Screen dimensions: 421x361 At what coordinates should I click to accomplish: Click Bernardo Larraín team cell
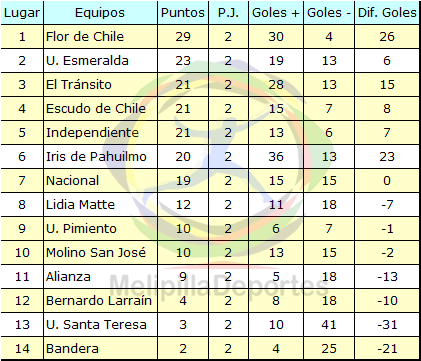pyautogui.click(x=100, y=301)
